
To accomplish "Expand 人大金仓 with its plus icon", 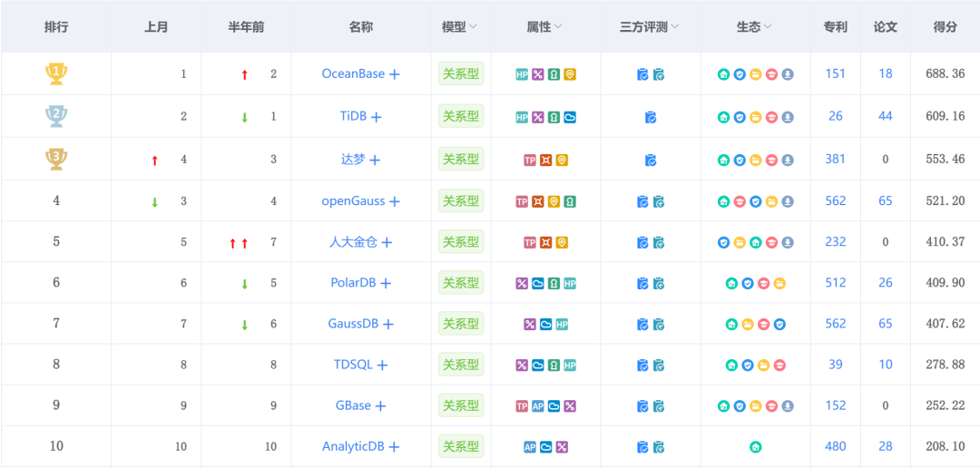I will pos(387,242).
